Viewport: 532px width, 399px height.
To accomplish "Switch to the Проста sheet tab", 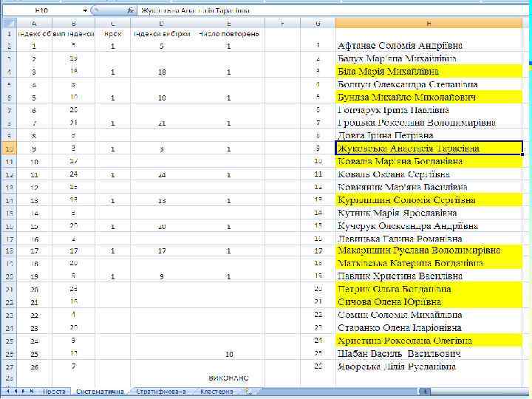I will pyautogui.click(x=54, y=392).
